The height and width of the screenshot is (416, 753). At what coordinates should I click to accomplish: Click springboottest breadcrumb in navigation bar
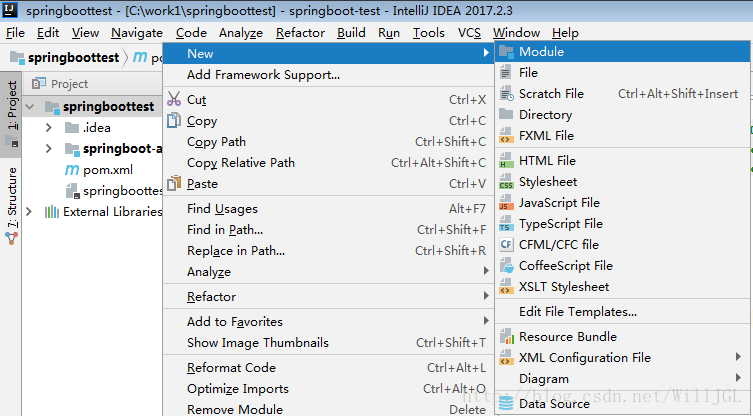click(x=73, y=58)
